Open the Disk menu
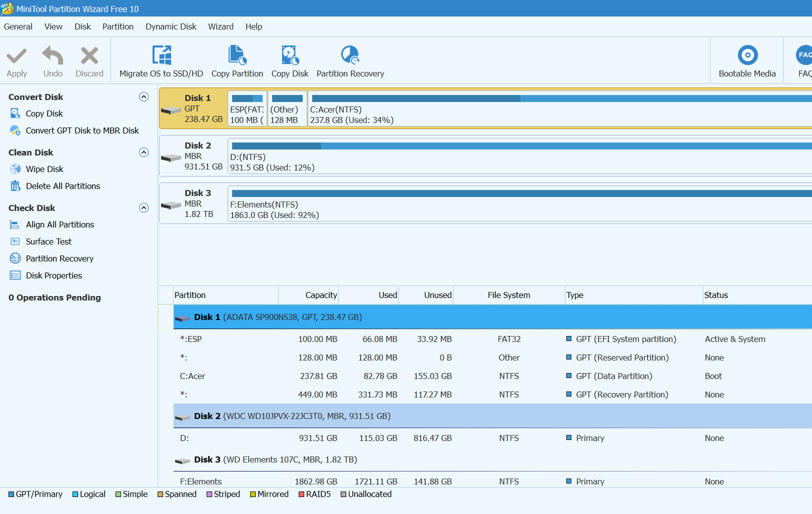This screenshot has height=514, width=812. click(83, 26)
